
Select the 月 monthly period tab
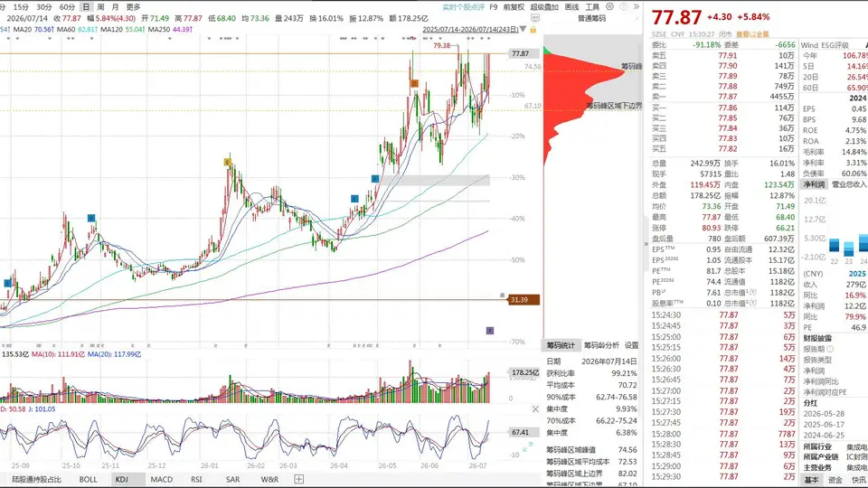(x=115, y=7)
